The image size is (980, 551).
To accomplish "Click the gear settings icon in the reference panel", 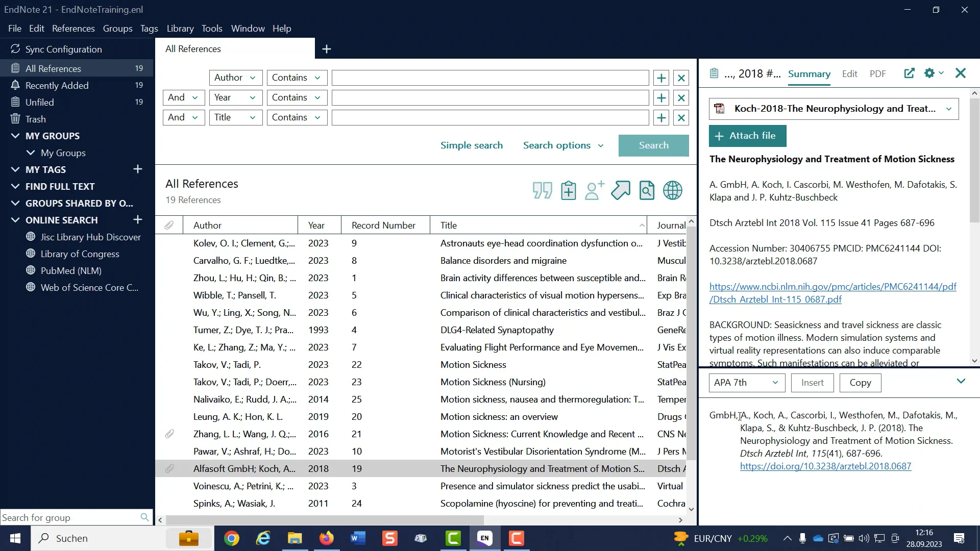I will (929, 73).
